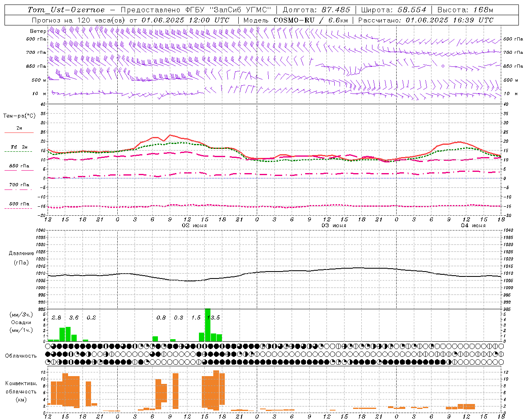Click the model label COSMO-RU / 6.6км
The width and height of the screenshot is (525, 420).
tap(310, 20)
